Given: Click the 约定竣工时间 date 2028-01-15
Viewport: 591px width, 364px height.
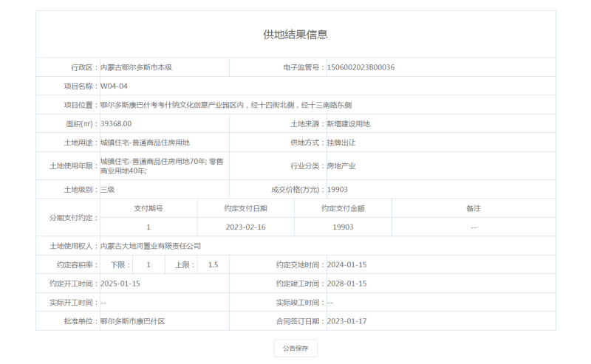Looking at the screenshot, I should [x=346, y=284].
